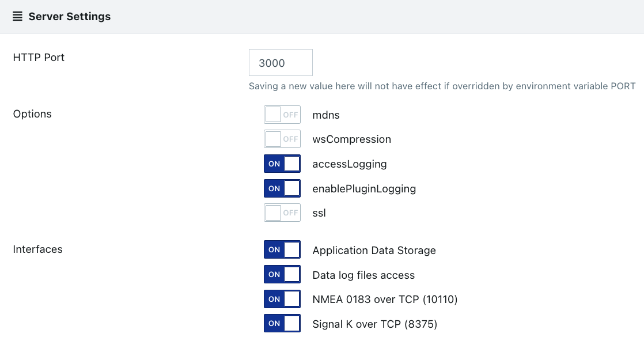This screenshot has width=644, height=341.
Task: Disable Data log files access switch
Action: click(282, 274)
